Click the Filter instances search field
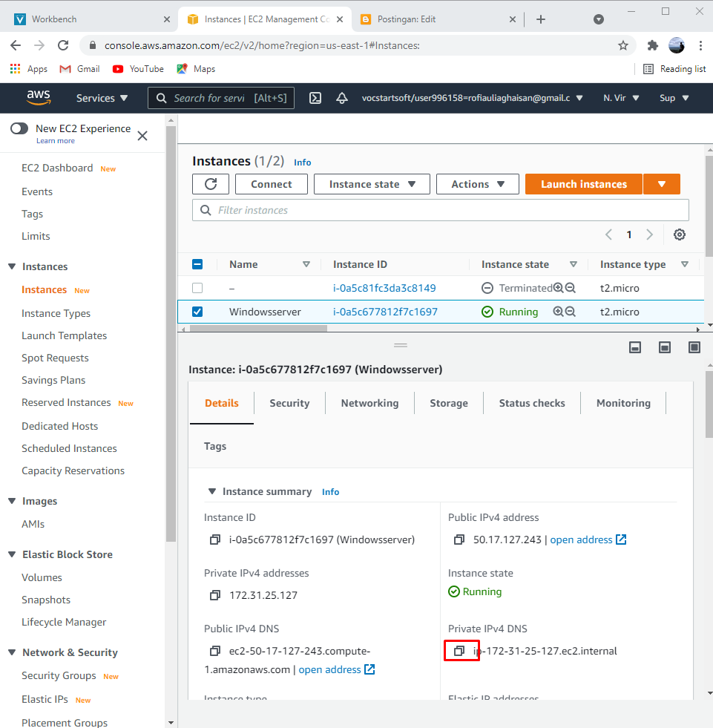This screenshot has width=713, height=728. point(441,210)
